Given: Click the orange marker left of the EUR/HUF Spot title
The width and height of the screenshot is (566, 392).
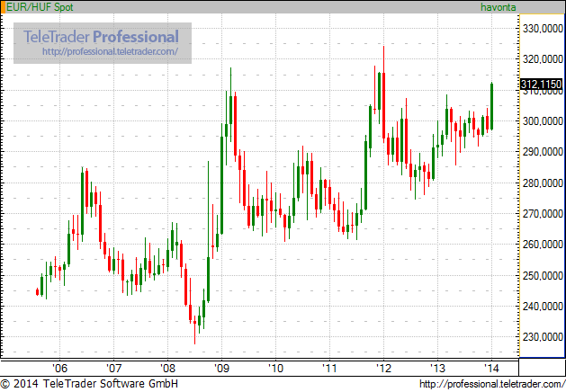Looking at the screenshot, I should (3, 7).
